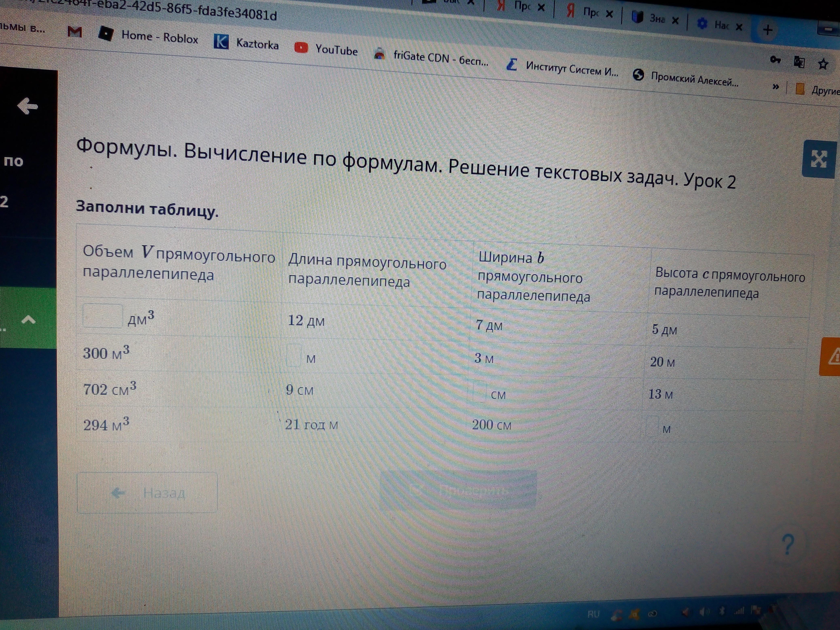Click the '702 см³' cell
840x630 pixels.
point(110,389)
